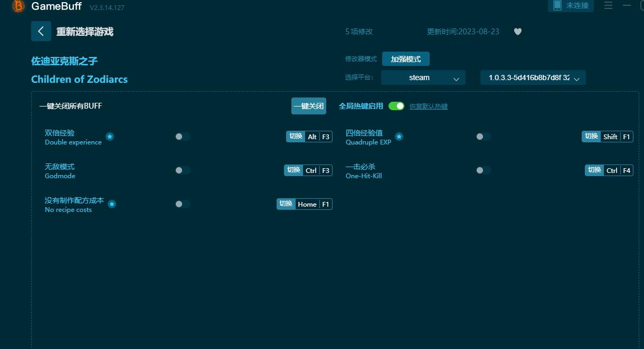Click 5项修改 count text
Viewport: 644px width, 349px height.
point(359,32)
